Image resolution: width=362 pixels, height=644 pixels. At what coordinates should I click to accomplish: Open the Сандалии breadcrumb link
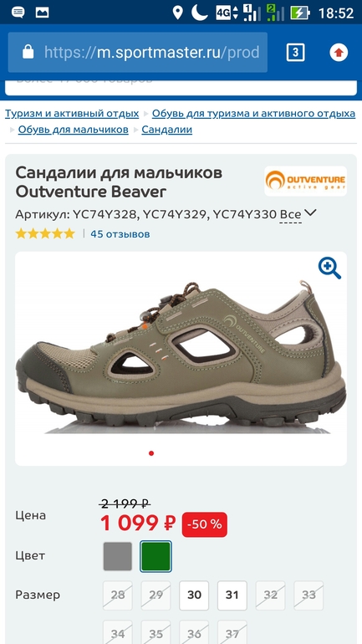[166, 130]
